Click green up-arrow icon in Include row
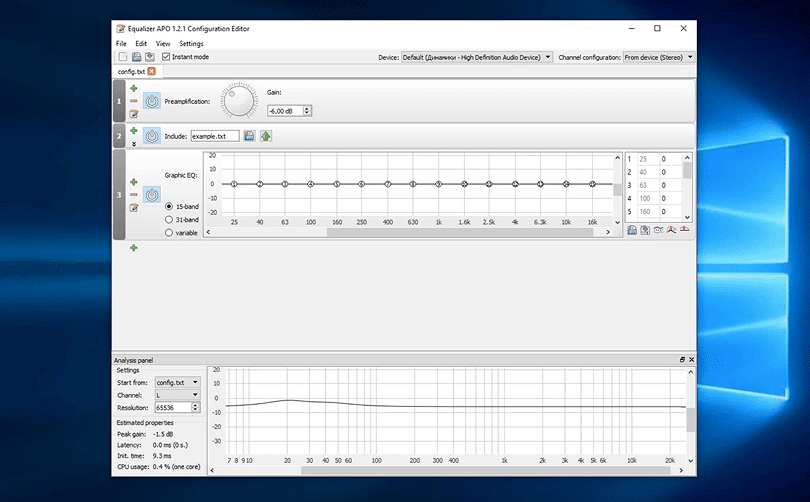Screen dimensions: 810x502 266,136
